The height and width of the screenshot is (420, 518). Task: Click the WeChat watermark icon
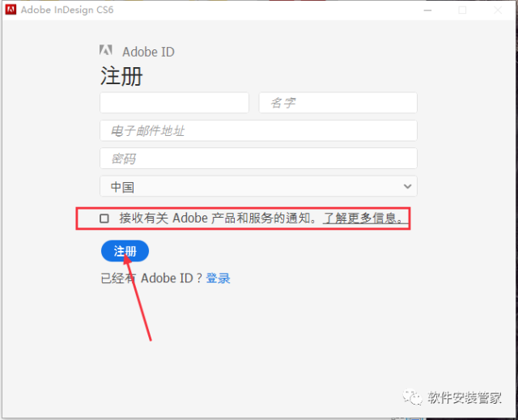(x=414, y=397)
